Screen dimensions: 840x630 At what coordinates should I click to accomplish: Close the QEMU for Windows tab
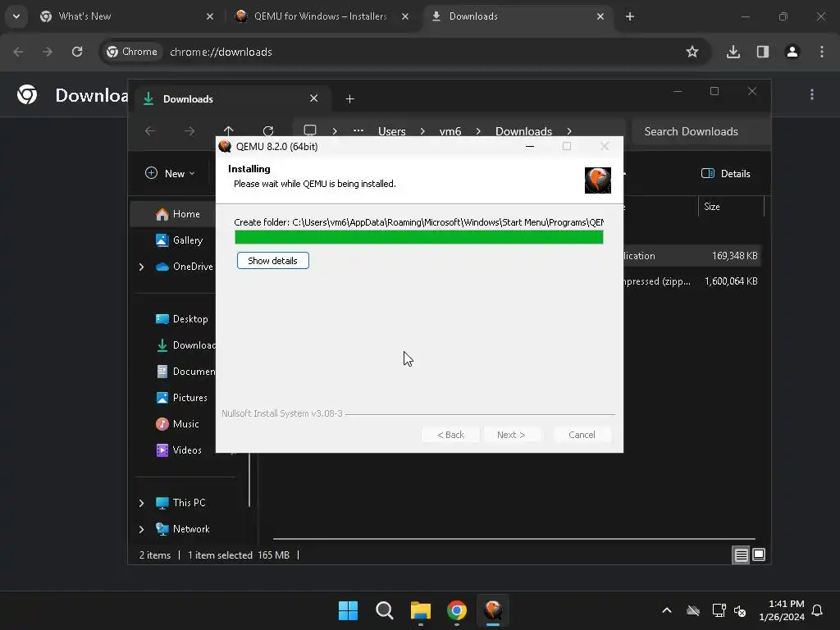point(405,16)
